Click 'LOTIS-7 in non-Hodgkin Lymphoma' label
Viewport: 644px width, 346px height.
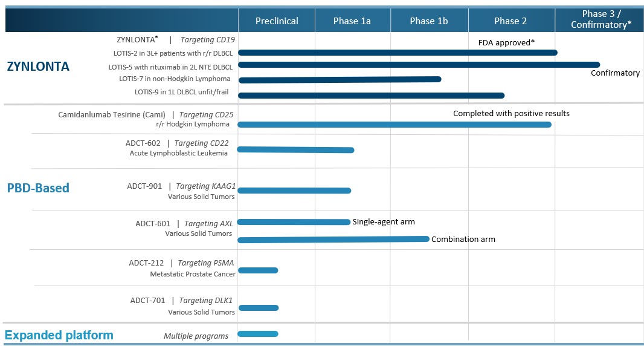coord(175,79)
